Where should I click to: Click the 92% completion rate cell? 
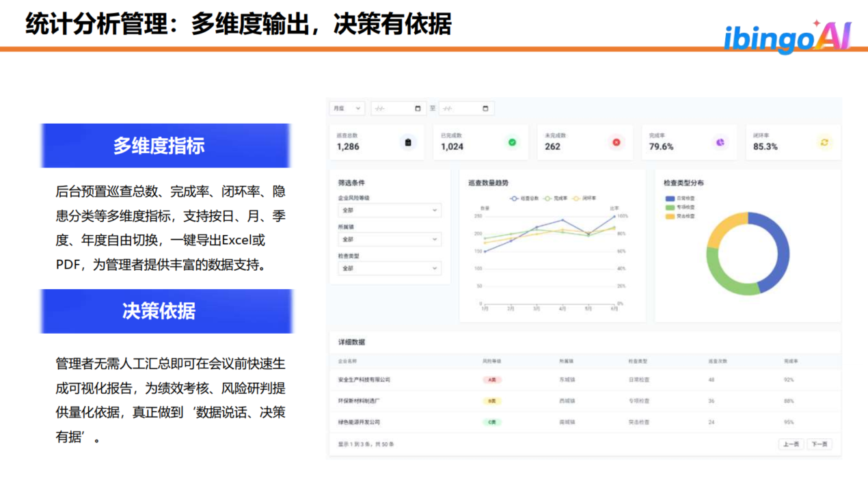[x=789, y=379]
